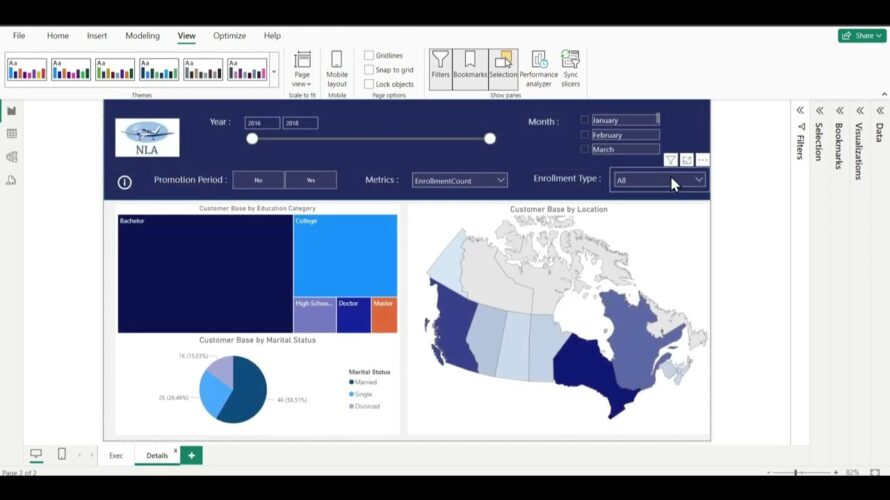Check the January month checkbox
Screen dimensions: 890x500
point(585,120)
